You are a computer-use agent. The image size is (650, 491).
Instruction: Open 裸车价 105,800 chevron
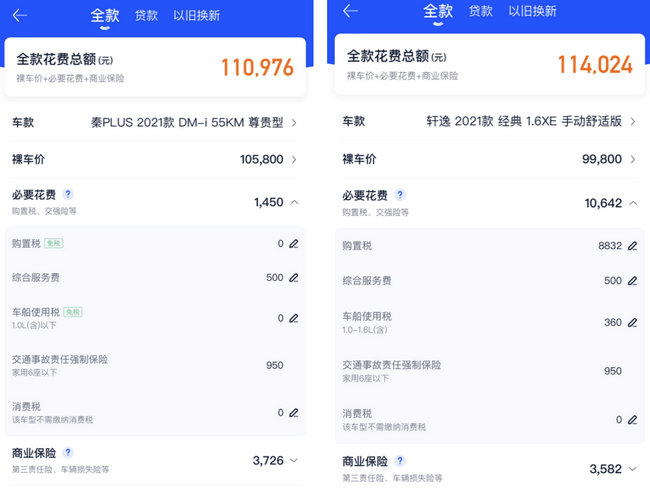[x=294, y=160]
